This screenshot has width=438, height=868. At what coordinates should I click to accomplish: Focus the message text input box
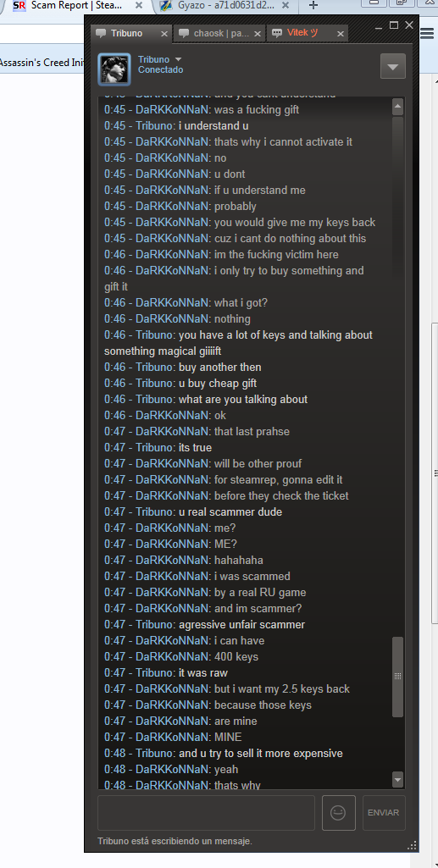pyautogui.click(x=206, y=813)
